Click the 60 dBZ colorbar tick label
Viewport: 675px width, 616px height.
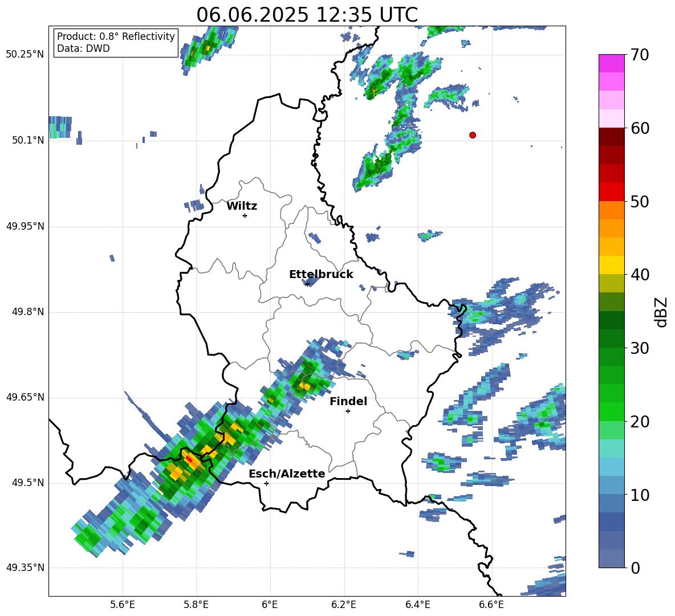pyautogui.click(x=640, y=128)
